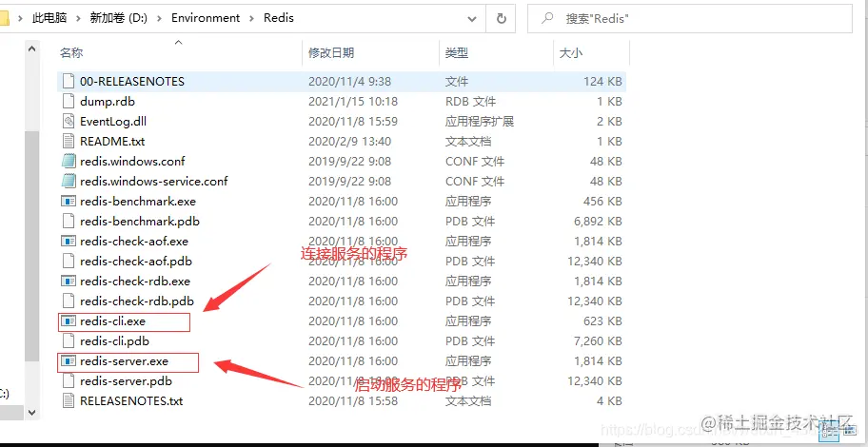Click the redis-cli.exe application icon
868x447 pixels.
pyautogui.click(x=69, y=321)
